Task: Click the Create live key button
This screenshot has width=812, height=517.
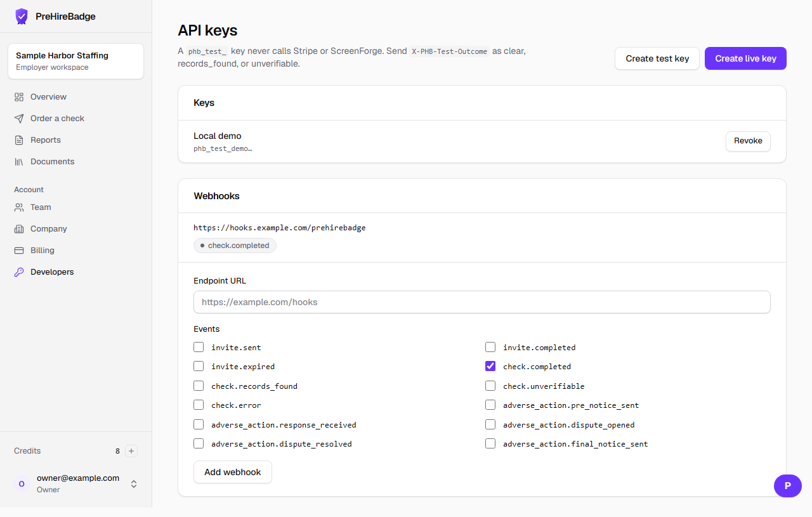Action: [745, 58]
